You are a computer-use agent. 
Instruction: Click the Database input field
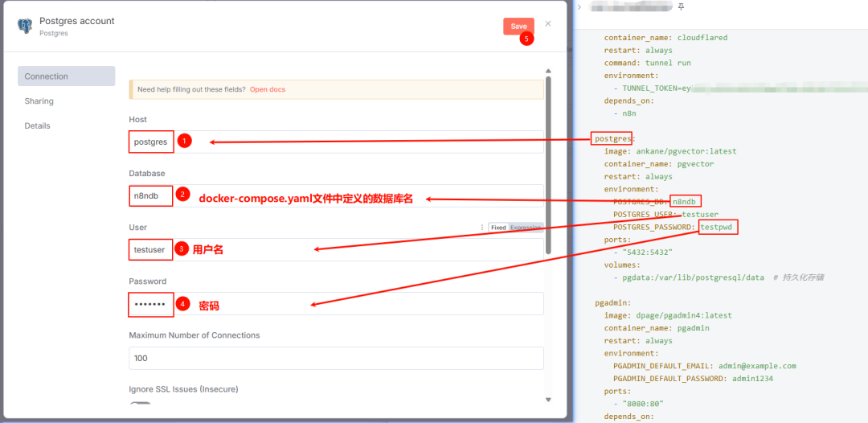coord(336,195)
